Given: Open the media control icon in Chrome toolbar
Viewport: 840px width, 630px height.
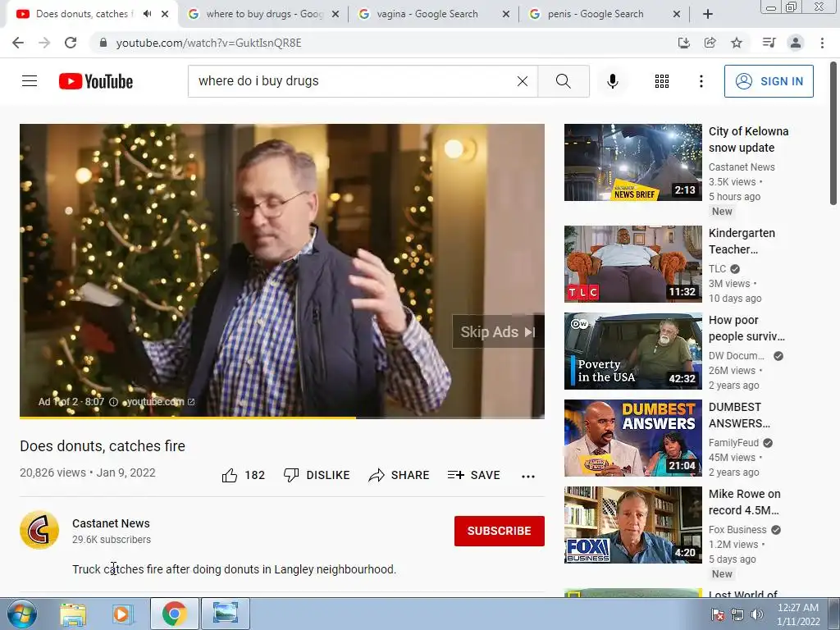Looking at the screenshot, I should pos(769,43).
